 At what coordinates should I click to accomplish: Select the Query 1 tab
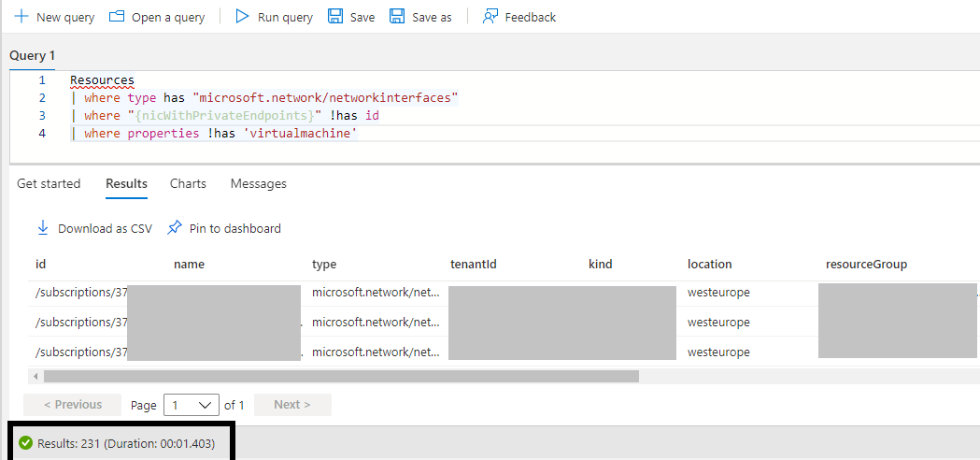(x=33, y=56)
